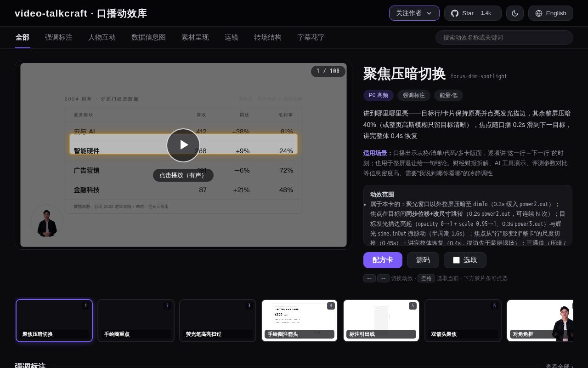Click the 强调标注 tag chip
The image size is (588, 368).
coord(414,95)
